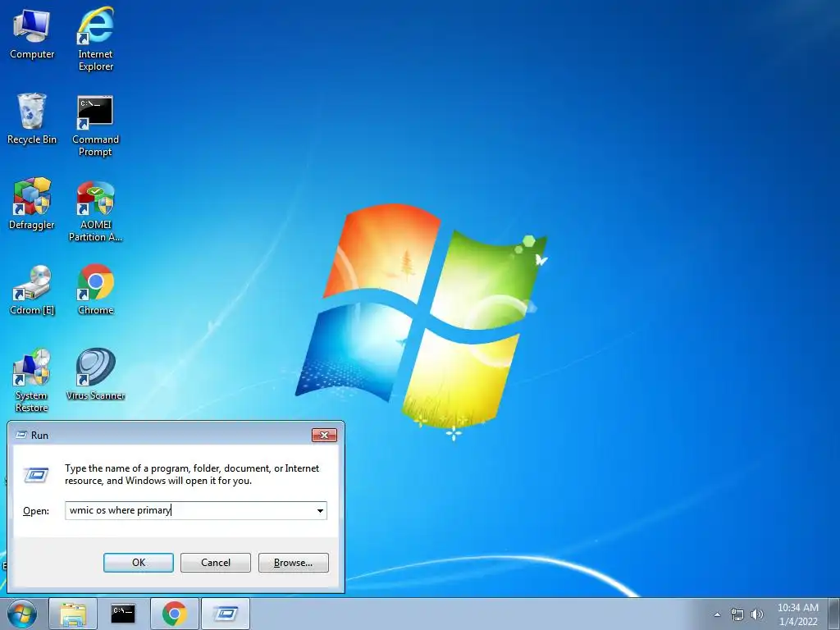This screenshot has height=630, width=840.
Task: Open the Windows Start menu orb
Action: pos(22,614)
